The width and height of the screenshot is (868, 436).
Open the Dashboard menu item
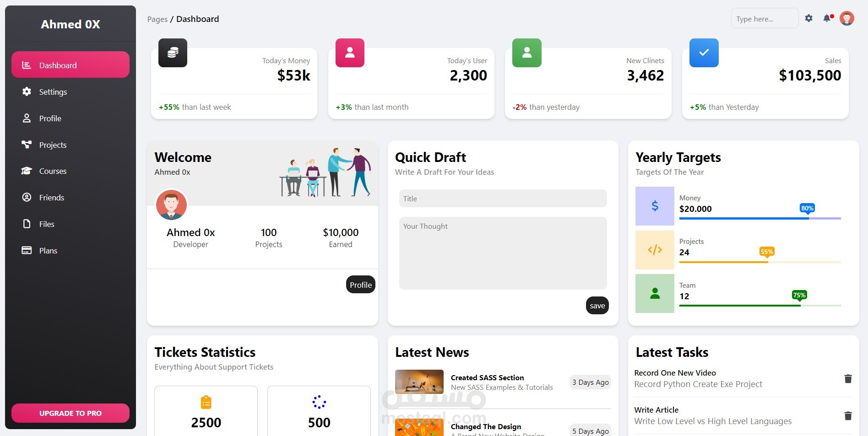[x=71, y=65]
